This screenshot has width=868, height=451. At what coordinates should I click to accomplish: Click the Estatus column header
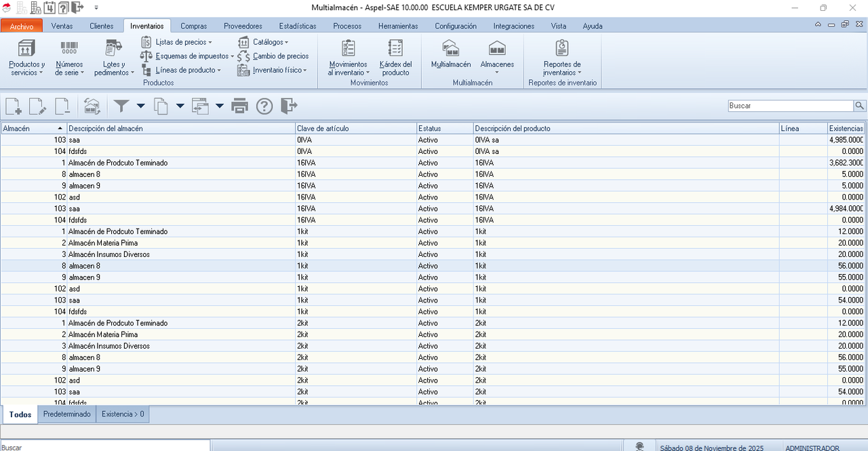(444, 128)
